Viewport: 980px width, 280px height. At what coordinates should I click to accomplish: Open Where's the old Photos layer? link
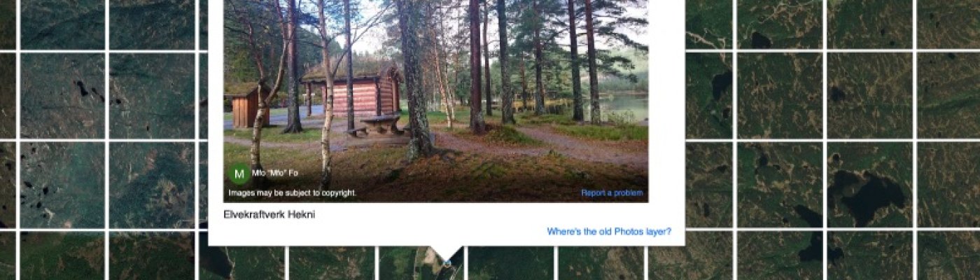click(x=609, y=232)
